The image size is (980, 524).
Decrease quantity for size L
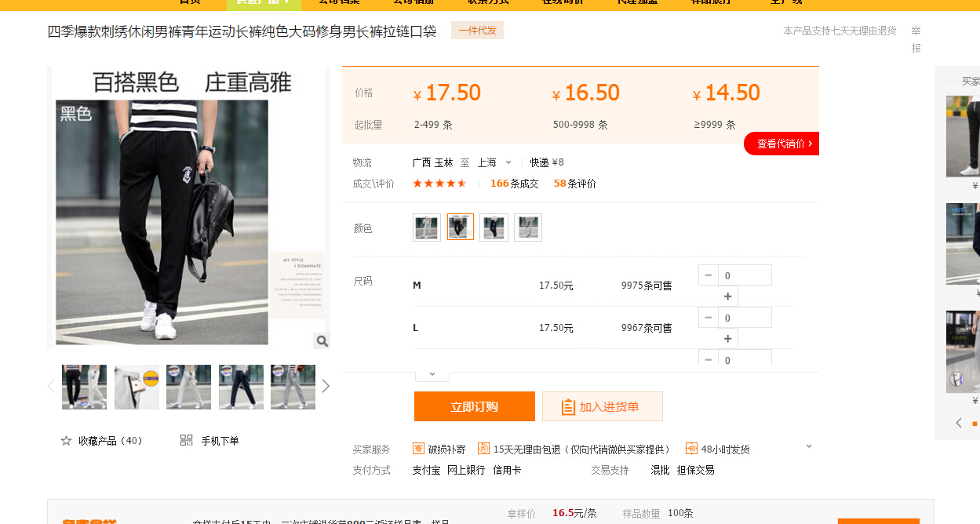[x=709, y=318]
